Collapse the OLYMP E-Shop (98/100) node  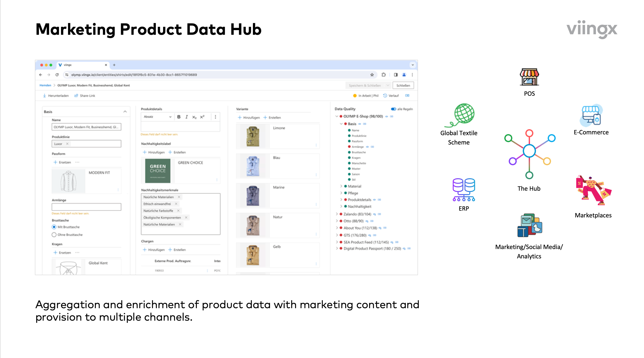click(x=337, y=116)
